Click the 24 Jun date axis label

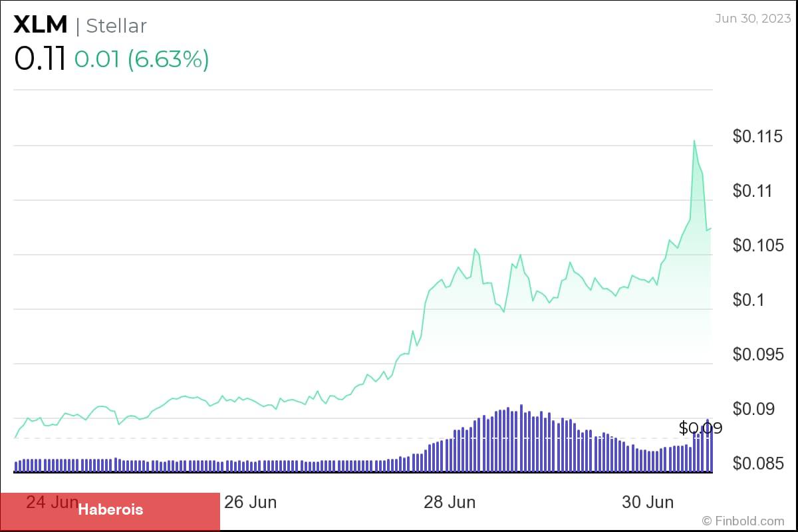click(x=52, y=502)
